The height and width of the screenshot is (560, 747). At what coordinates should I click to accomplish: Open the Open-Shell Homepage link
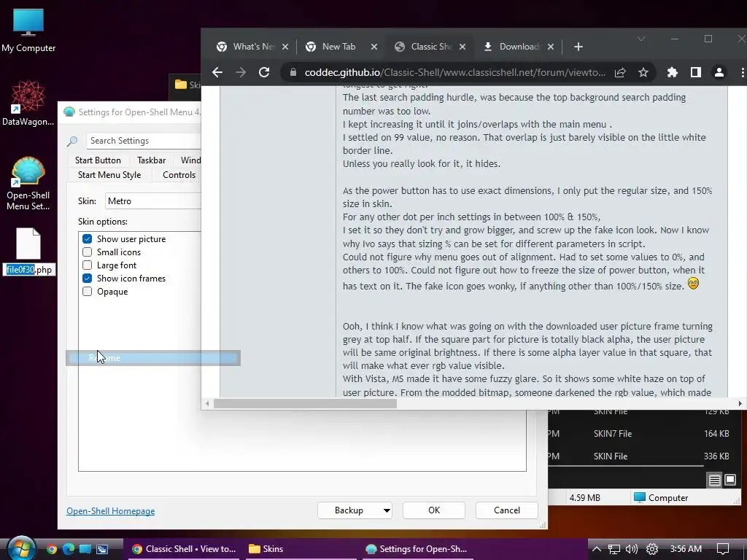pos(111,511)
